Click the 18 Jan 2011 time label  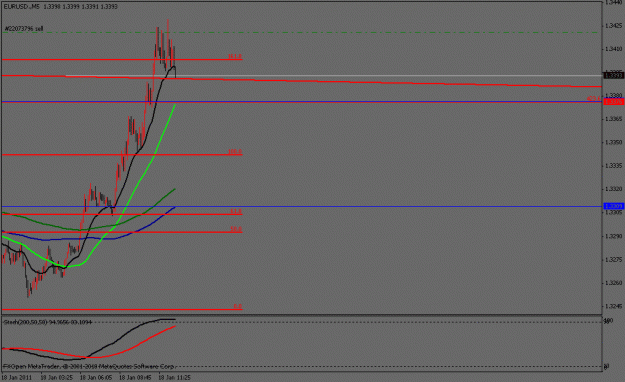coord(17,377)
